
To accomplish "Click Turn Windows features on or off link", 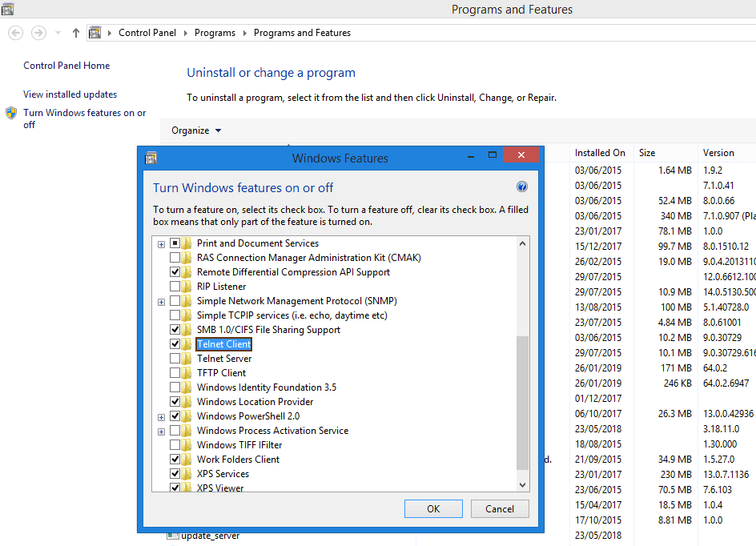I will click(x=84, y=118).
